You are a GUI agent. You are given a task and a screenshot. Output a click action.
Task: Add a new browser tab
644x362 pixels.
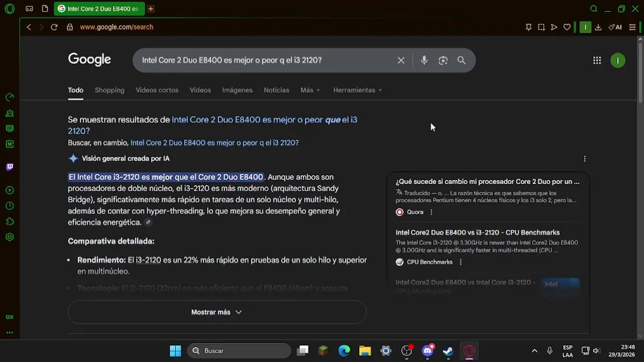(x=150, y=9)
